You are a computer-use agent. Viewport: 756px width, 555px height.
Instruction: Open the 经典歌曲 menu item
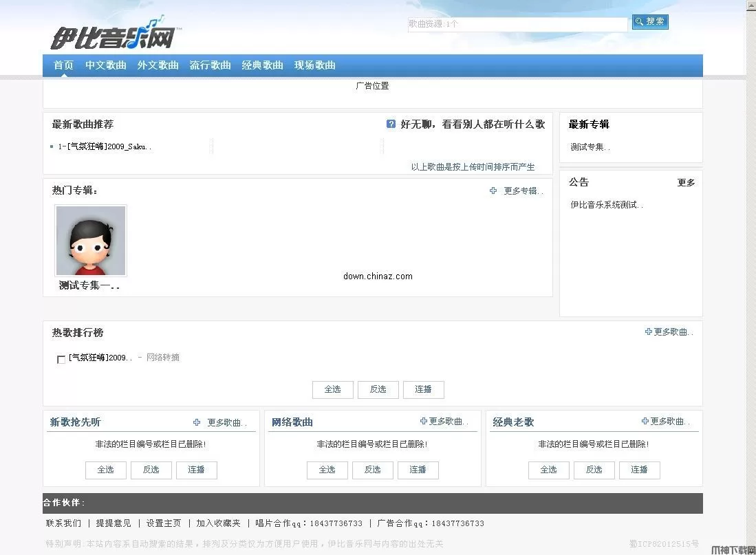[262, 65]
